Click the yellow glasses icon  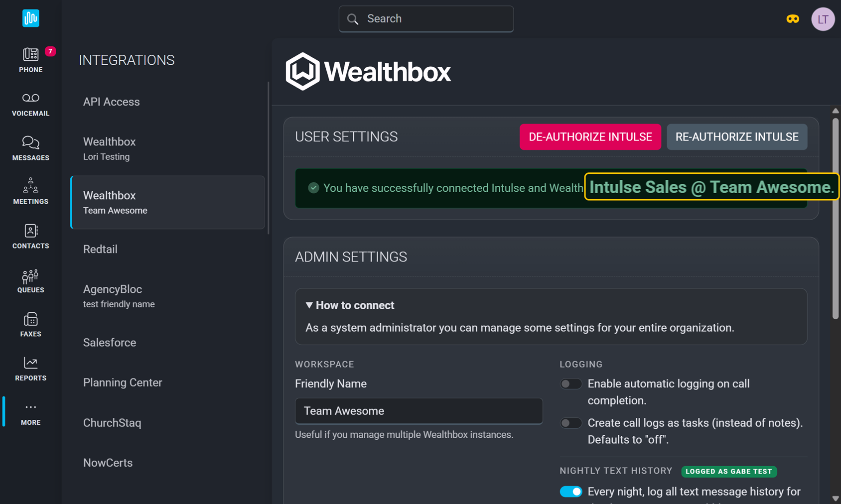tap(793, 19)
